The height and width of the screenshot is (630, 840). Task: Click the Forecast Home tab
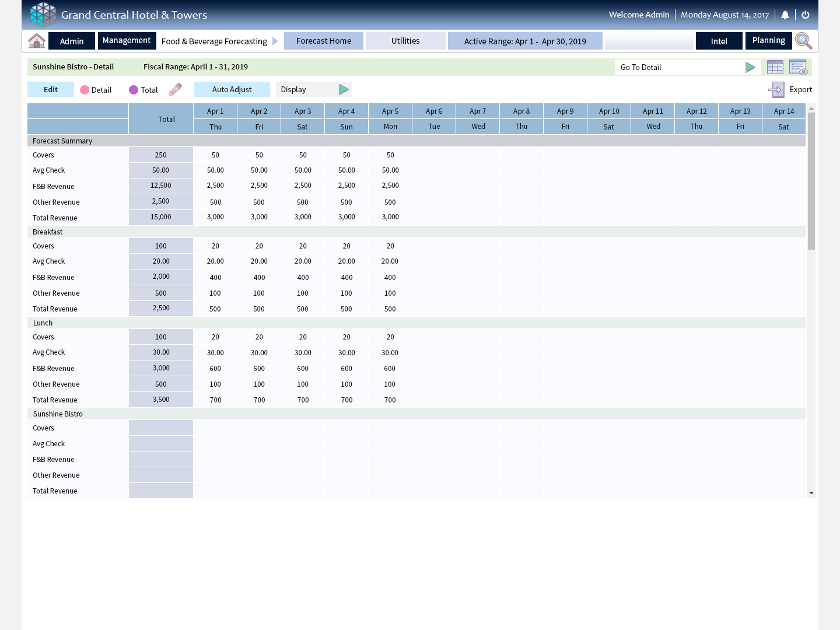[323, 41]
